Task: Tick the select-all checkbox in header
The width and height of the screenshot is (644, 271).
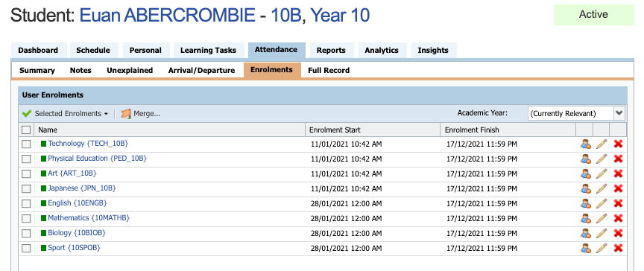Action: click(x=26, y=130)
